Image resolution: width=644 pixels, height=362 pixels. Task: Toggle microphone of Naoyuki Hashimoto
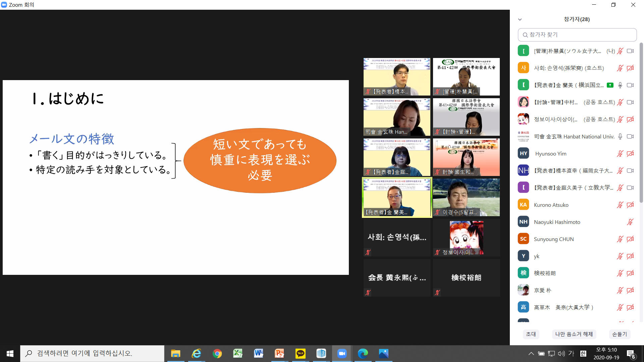click(630, 222)
